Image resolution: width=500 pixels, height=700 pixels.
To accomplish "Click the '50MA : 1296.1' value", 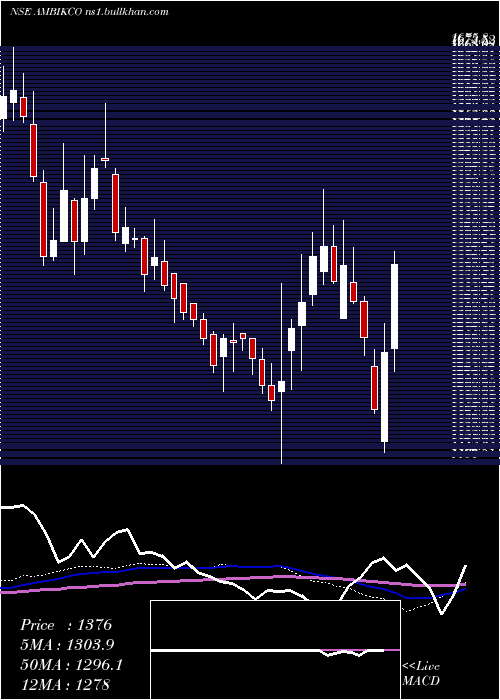I will click(x=71, y=664).
